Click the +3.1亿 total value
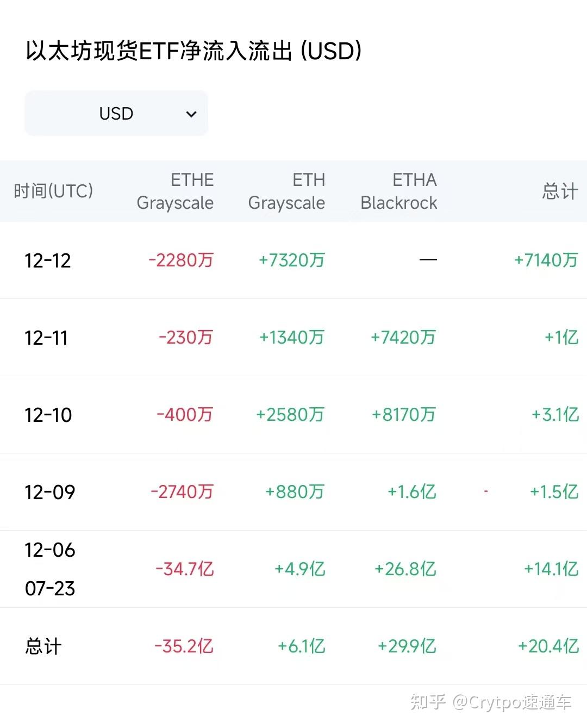 tap(555, 415)
